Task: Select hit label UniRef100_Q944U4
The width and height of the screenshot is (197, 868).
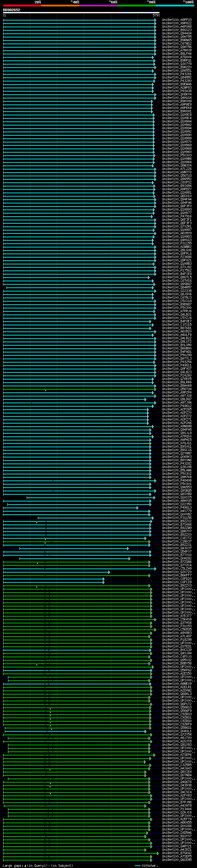Action: (x=176, y=33)
